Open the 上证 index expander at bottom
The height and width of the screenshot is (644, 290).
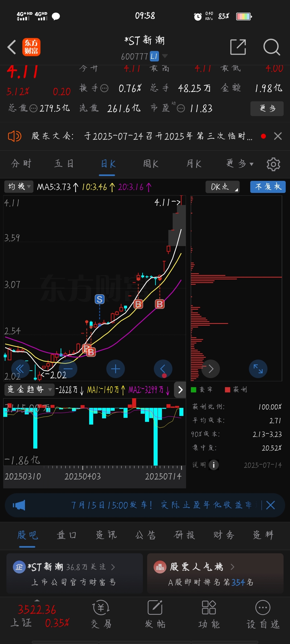point(37,600)
